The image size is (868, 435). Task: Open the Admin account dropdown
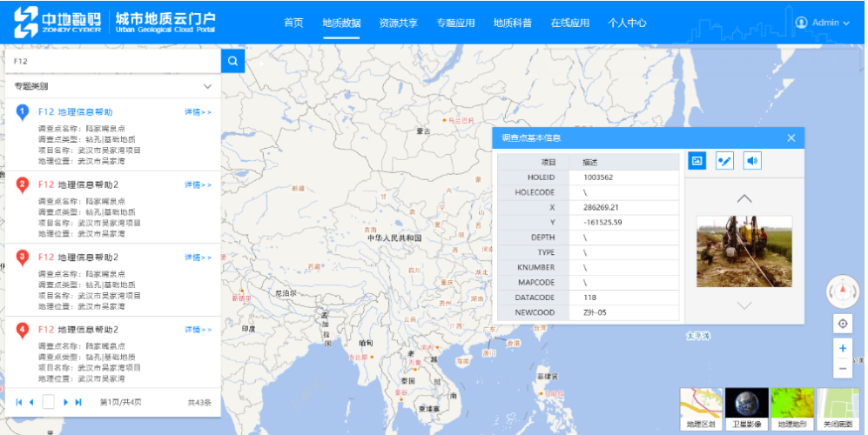pos(823,23)
